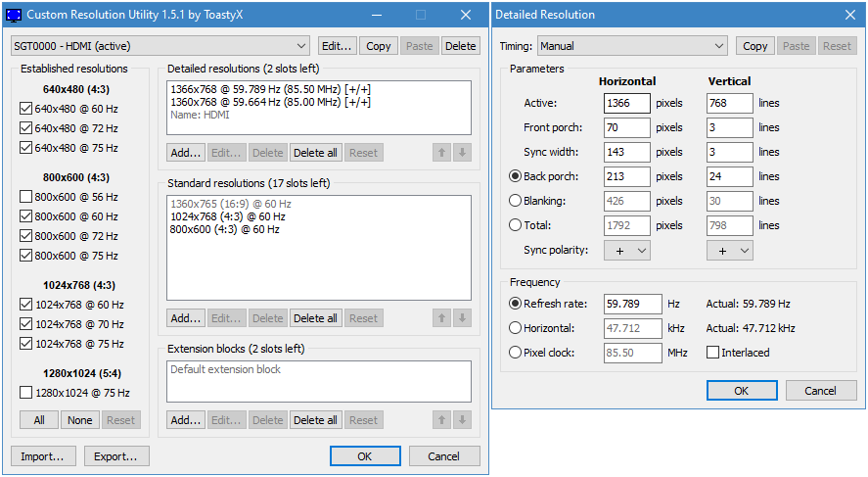This screenshot has width=868, height=477.
Task: Click the Custom Resolution Utility monitor icon
Action: [x=14, y=16]
